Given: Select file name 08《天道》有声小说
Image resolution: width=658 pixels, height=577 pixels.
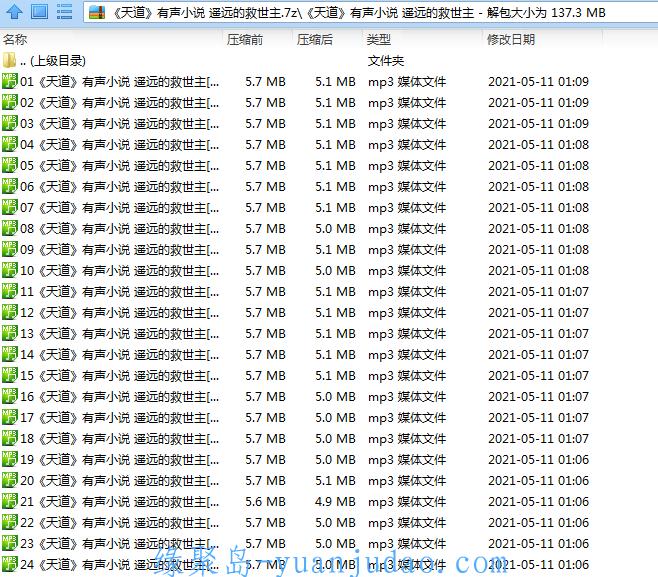Looking at the screenshot, I should click(120, 229).
